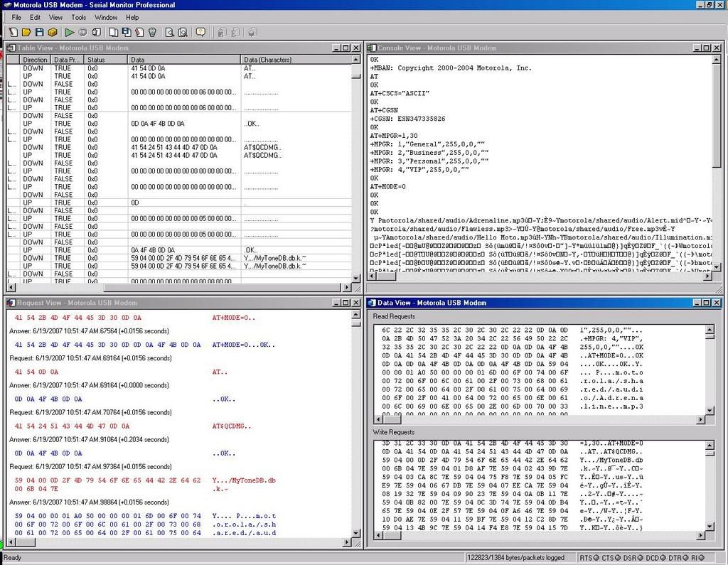Click the second magnifier find-next icon
This screenshot has width=728, height=565.
click(183, 32)
